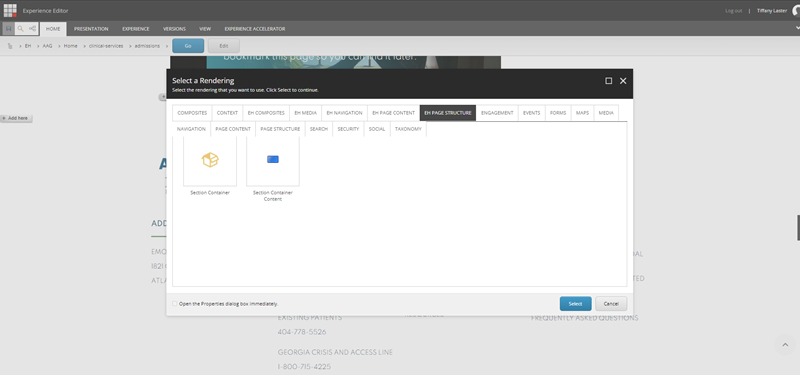Select the EH Page Structure tab
Image resolution: width=800 pixels, height=375 pixels.
click(448, 113)
